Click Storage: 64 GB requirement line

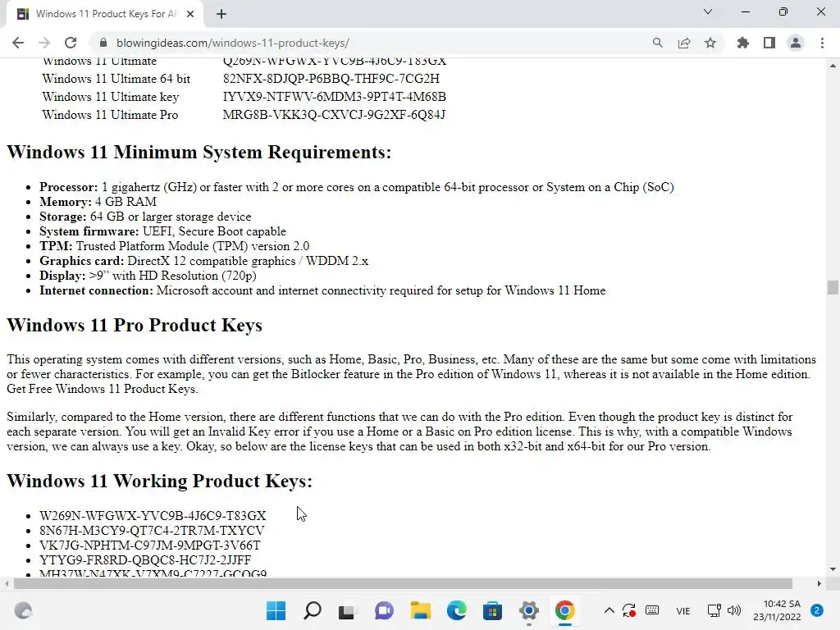click(145, 217)
